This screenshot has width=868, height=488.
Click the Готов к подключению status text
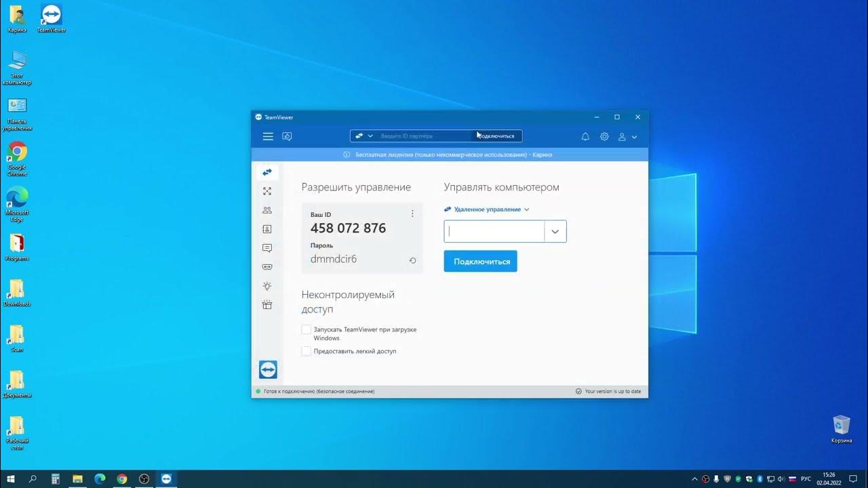[x=319, y=391]
